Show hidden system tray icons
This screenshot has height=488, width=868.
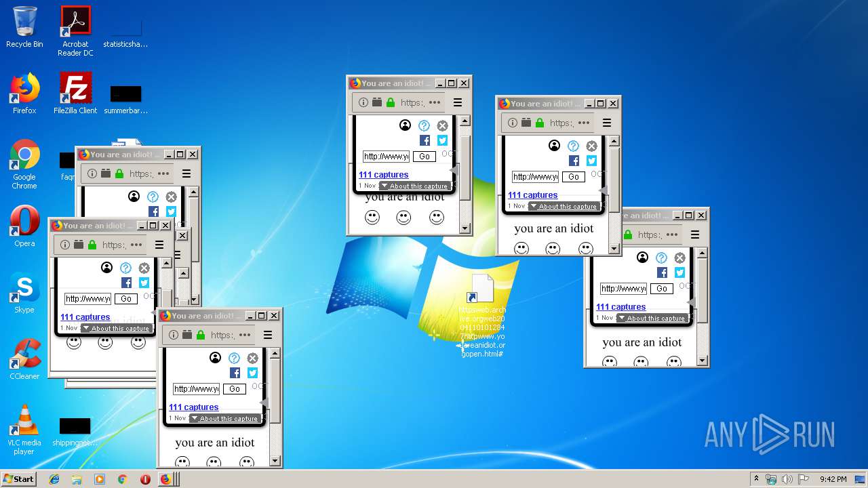pyautogui.click(x=756, y=479)
